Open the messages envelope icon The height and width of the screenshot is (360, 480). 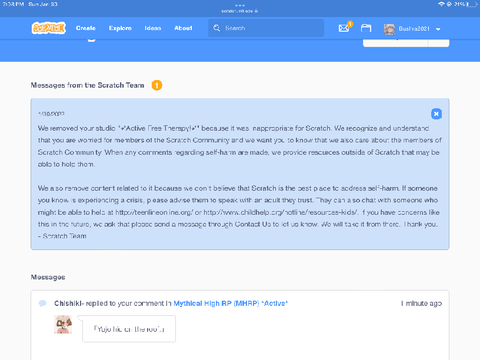344,28
